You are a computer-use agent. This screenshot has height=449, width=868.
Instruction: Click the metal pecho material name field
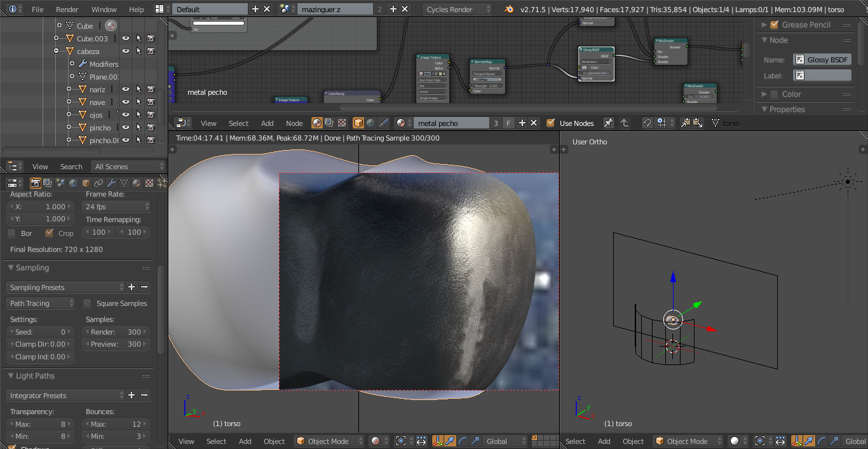(x=451, y=123)
